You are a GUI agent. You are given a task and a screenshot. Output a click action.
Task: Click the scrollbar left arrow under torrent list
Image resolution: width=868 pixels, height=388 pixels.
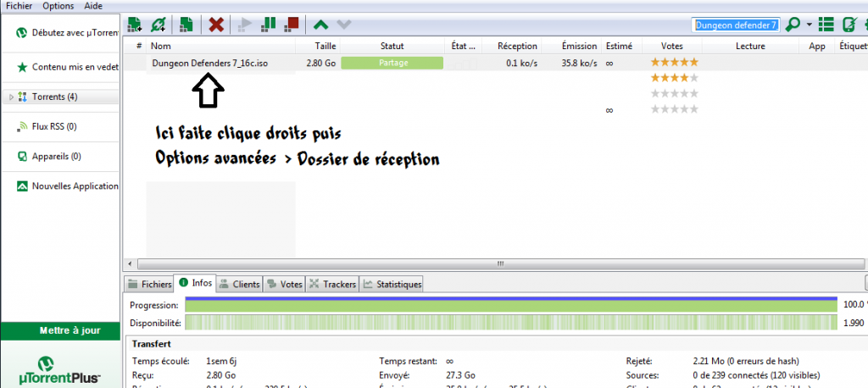(x=130, y=264)
